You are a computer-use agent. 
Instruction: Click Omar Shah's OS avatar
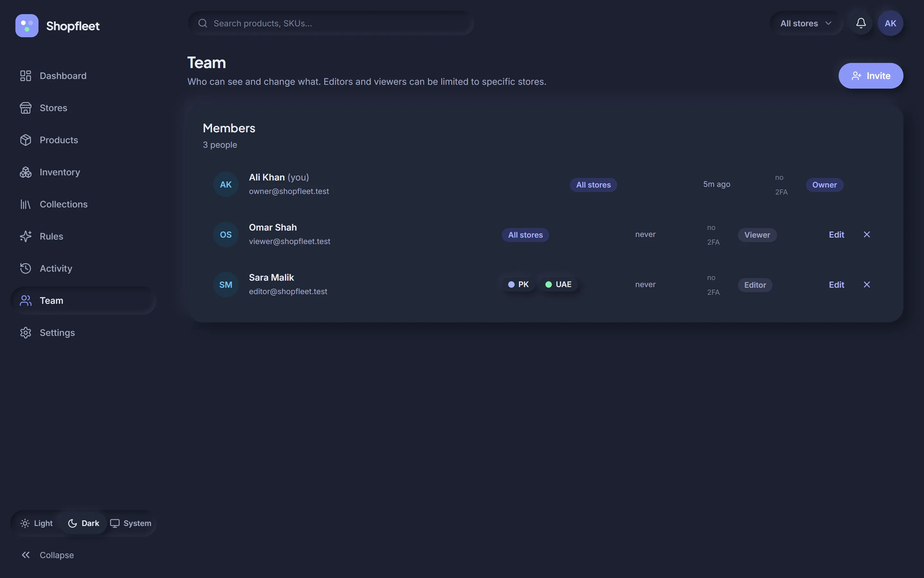(x=226, y=234)
